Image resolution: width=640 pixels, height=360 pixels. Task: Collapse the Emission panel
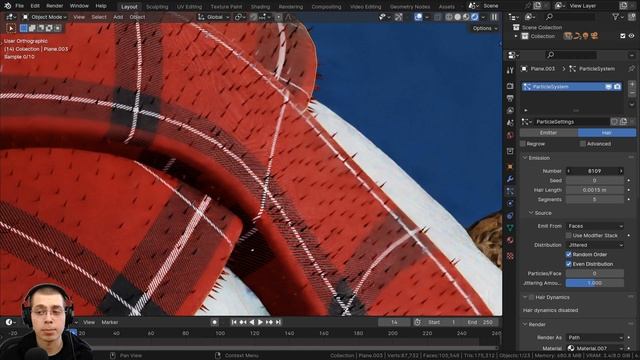click(525, 158)
